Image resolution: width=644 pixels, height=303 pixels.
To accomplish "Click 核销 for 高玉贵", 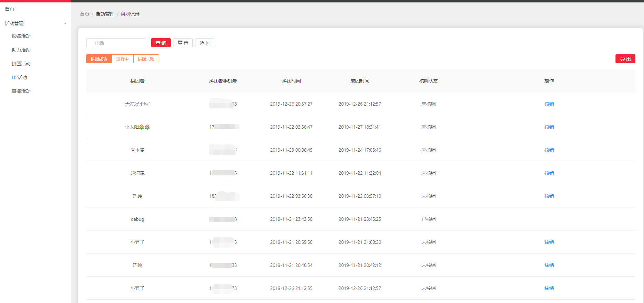I will [x=549, y=150].
